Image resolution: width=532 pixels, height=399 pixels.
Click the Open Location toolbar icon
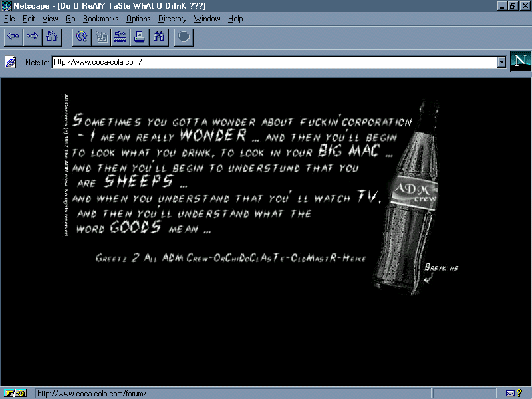120,36
